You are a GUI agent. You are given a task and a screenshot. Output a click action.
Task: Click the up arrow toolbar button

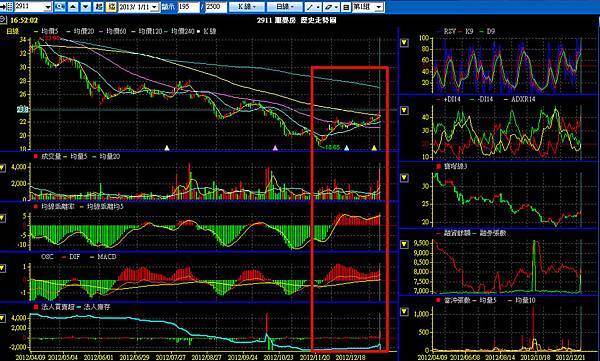pyautogui.click(x=73, y=7)
